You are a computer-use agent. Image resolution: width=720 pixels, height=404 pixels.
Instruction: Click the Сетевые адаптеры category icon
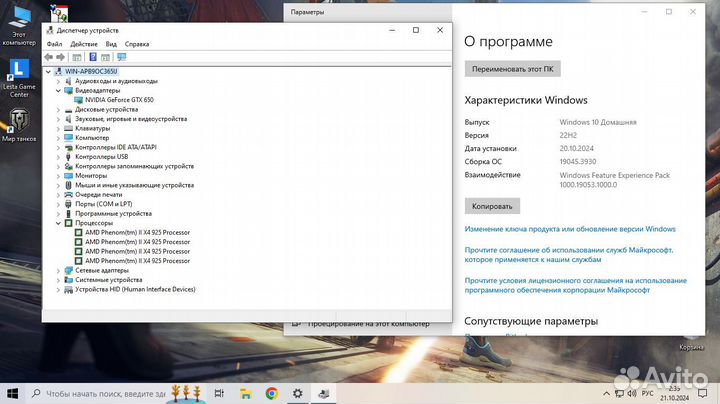[x=68, y=270]
